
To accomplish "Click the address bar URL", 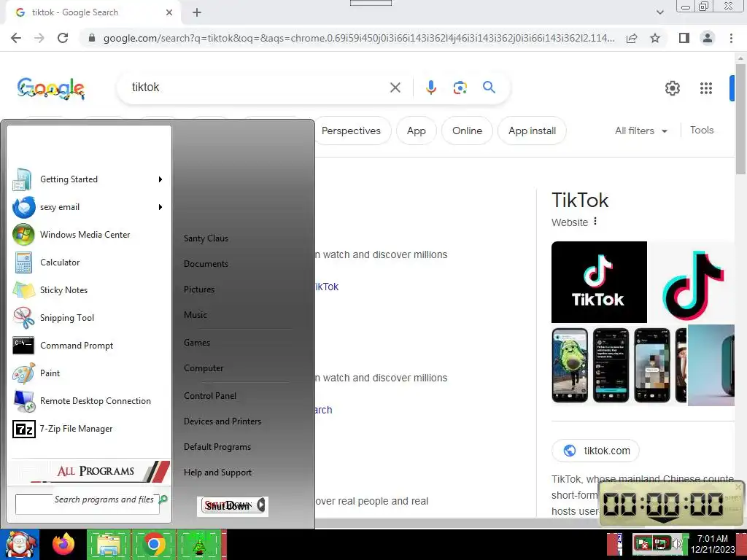I will point(358,38).
